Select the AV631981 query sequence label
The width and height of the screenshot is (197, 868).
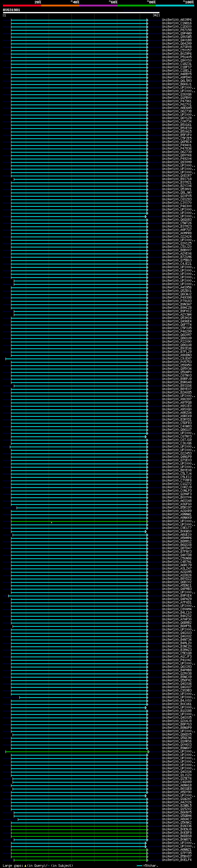click(x=11, y=10)
